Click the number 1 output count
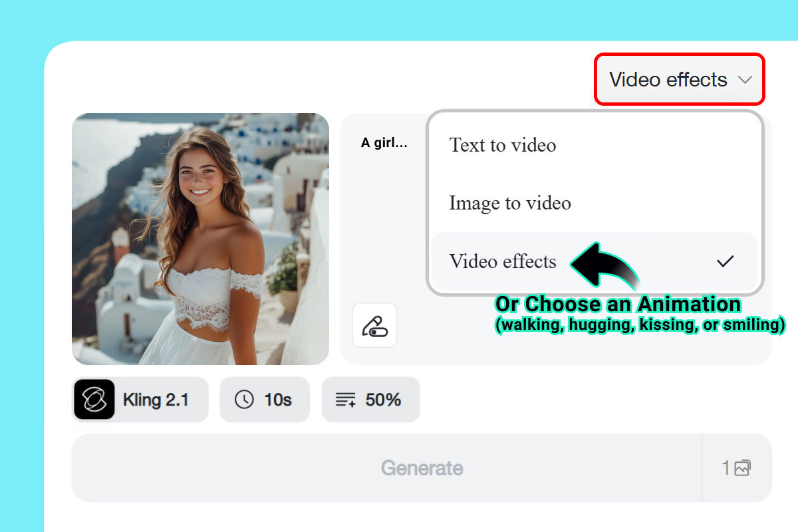 point(726,468)
